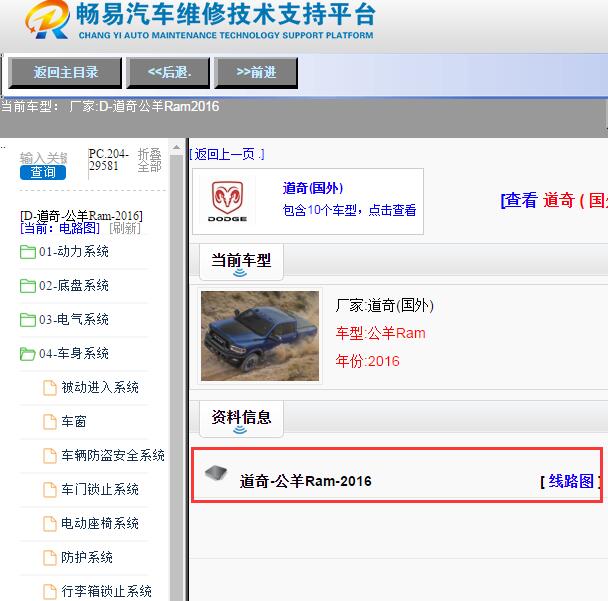Image resolution: width=608 pixels, height=601 pixels.
Task: Click the 年份:2016 text
Action: tap(367, 361)
